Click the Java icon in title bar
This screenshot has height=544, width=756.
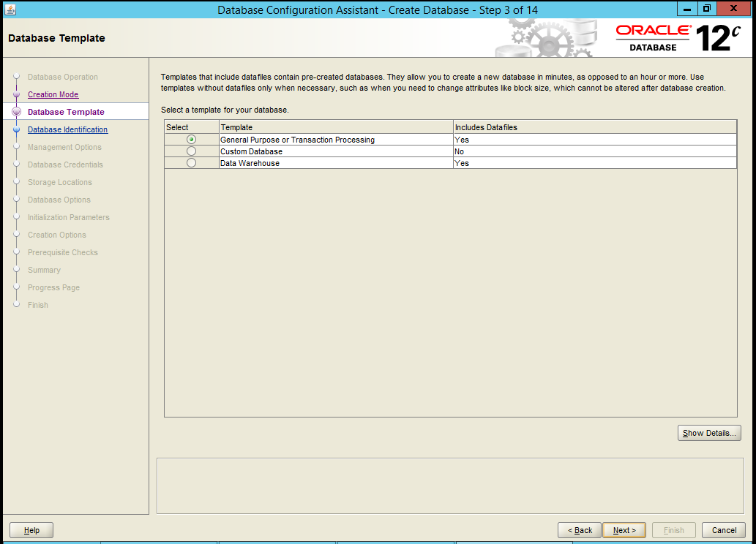pyautogui.click(x=10, y=10)
